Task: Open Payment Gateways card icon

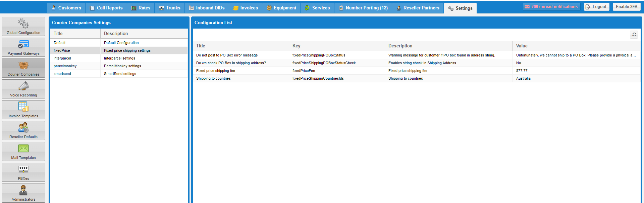Action: pos(23,44)
